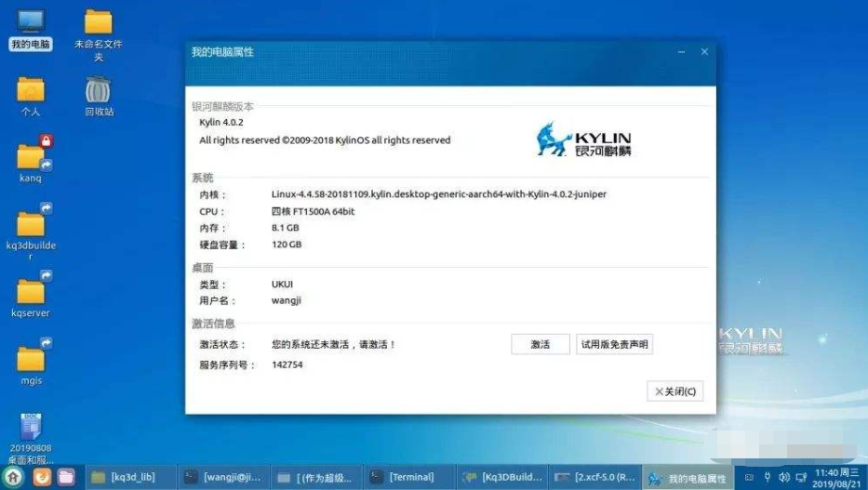Switch to the [Terminal] taskbar window

pyautogui.click(x=408, y=477)
